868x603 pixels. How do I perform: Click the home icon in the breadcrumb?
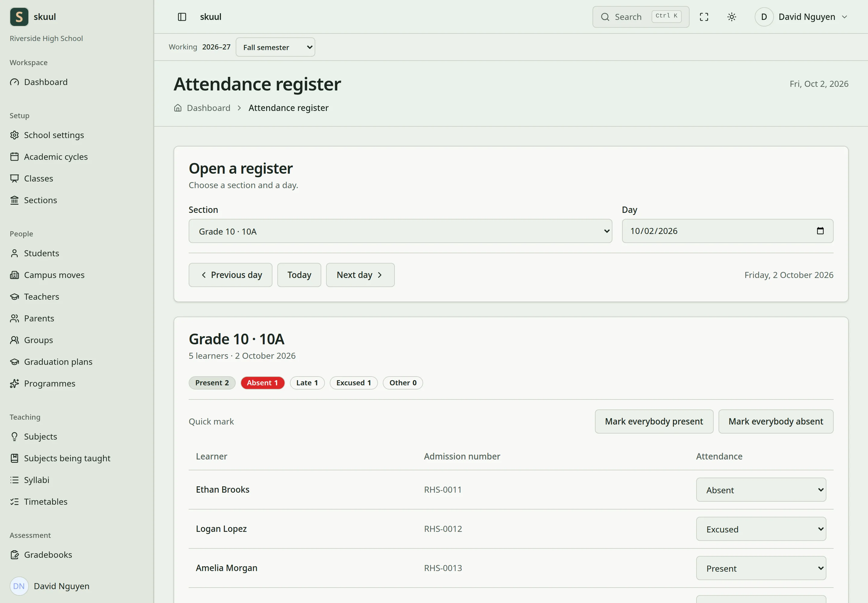pyautogui.click(x=178, y=108)
